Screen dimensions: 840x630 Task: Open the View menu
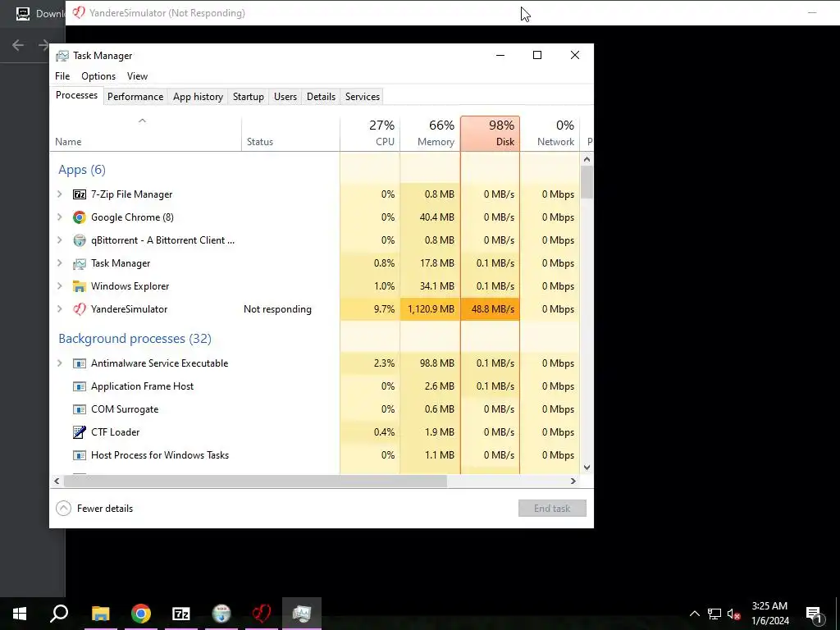tap(137, 76)
